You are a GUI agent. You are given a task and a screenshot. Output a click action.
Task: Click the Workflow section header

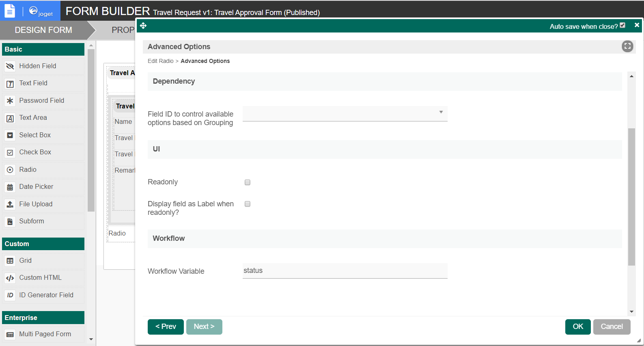[x=385, y=238]
